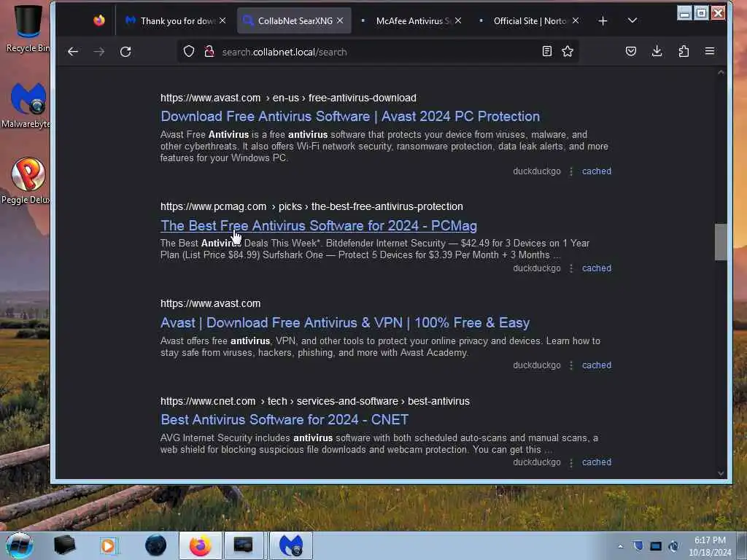Viewport: 747px width, 560px height.
Task: Click the cnet.com best-antivirus URL text
Action: click(x=315, y=402)
